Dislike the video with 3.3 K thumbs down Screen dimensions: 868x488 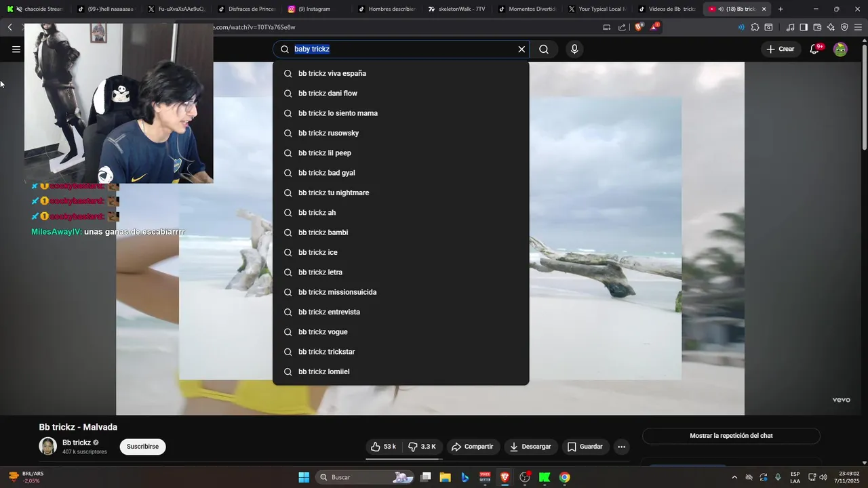coord(422,447)
